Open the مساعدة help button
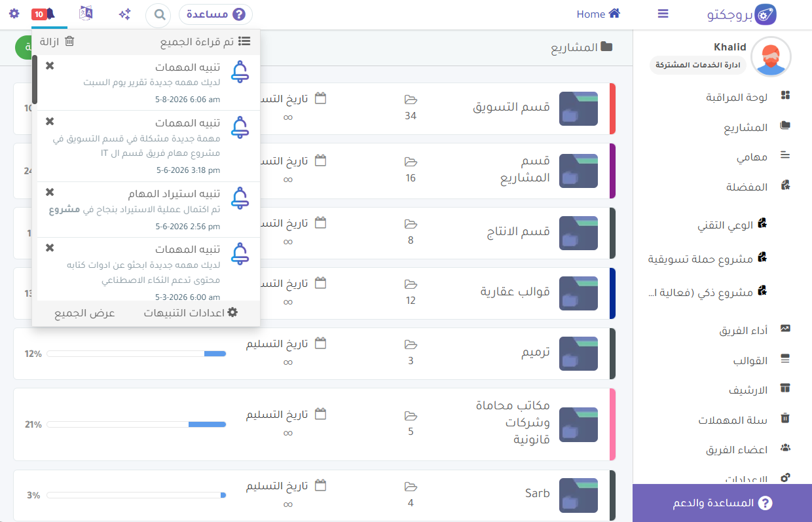Screen dimensions: 812x522 coord(215,14)
